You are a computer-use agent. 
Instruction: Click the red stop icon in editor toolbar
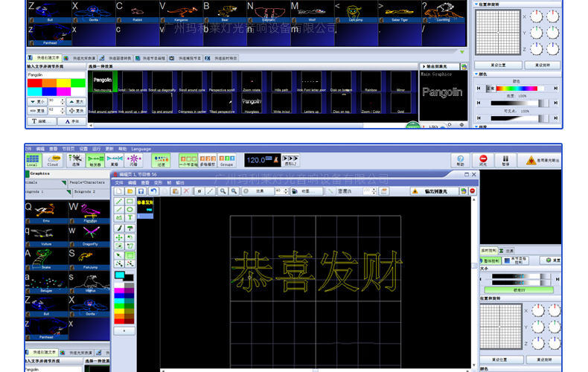[473, 191]
